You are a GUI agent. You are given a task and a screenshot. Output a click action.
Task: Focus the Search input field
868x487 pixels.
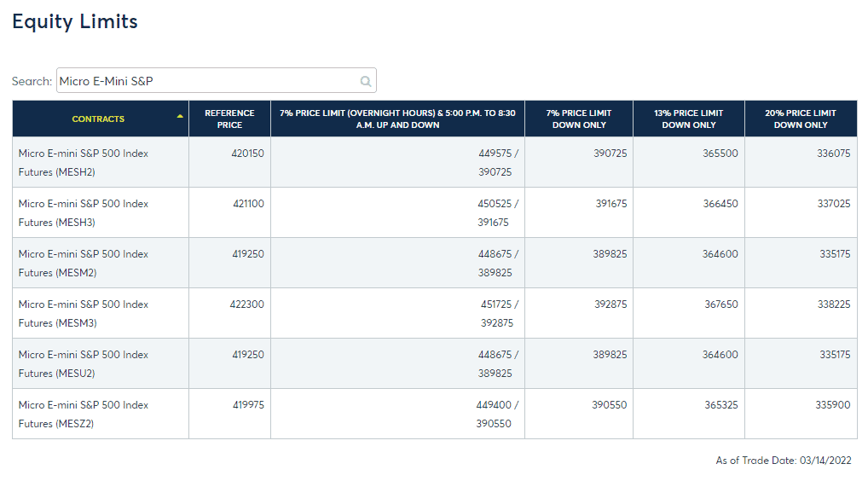tap(216, 80)
